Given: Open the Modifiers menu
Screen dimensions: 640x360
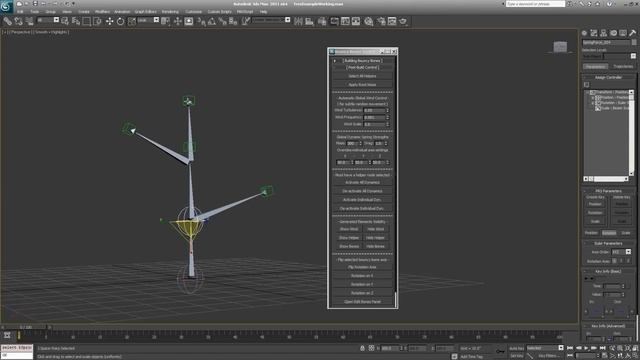Looking at the screenshot, I should coord(102,12).
